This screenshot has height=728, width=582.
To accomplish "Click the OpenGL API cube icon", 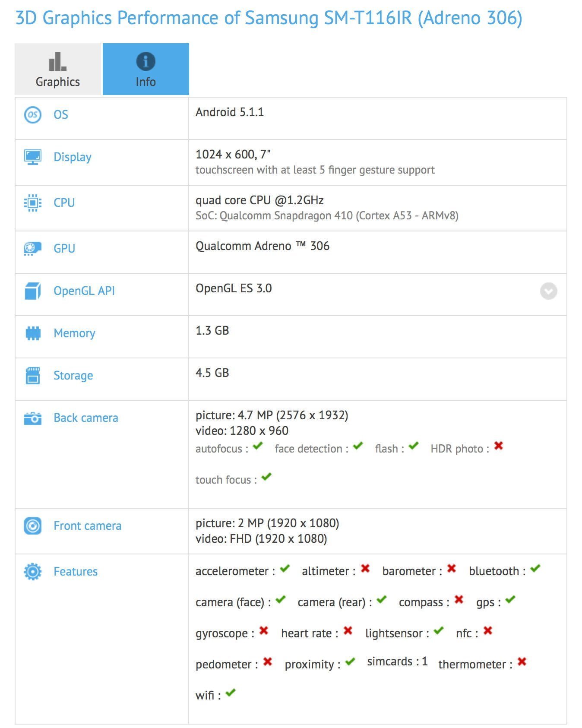I will 33,291.
